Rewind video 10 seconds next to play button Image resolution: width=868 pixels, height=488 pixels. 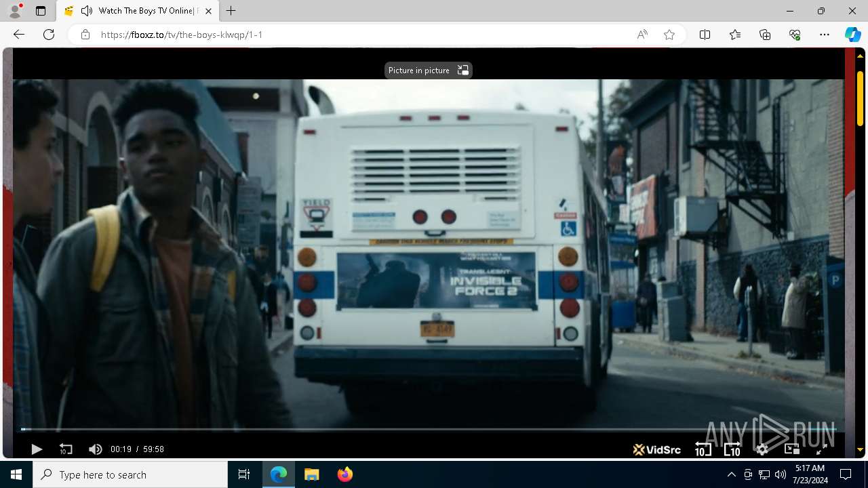pyautogui.click(x=66, y=449)
